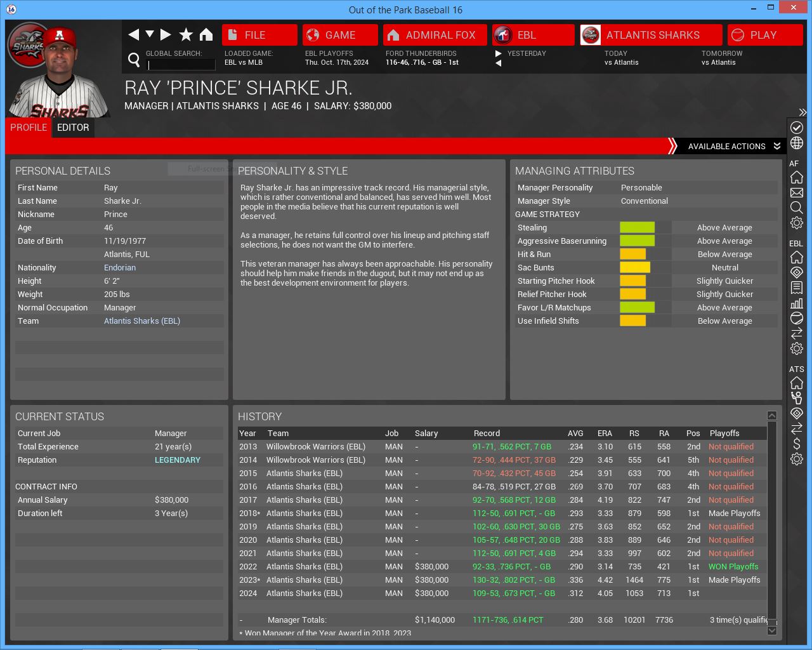This screenshot has height=650, width=812.
Task: Open the ATS finances dollar icon
Action: 797,444
